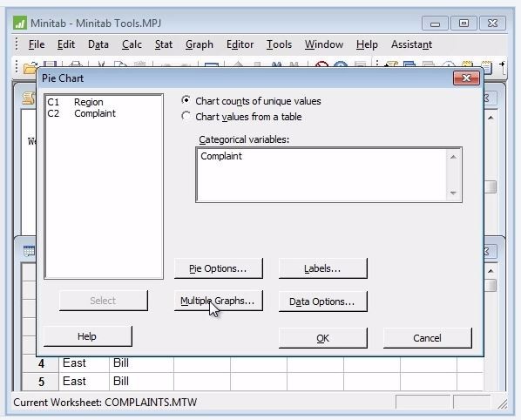Viewport: 521px width, 420px height.
Task: Open the Graph menu
Action: (200, 44)
